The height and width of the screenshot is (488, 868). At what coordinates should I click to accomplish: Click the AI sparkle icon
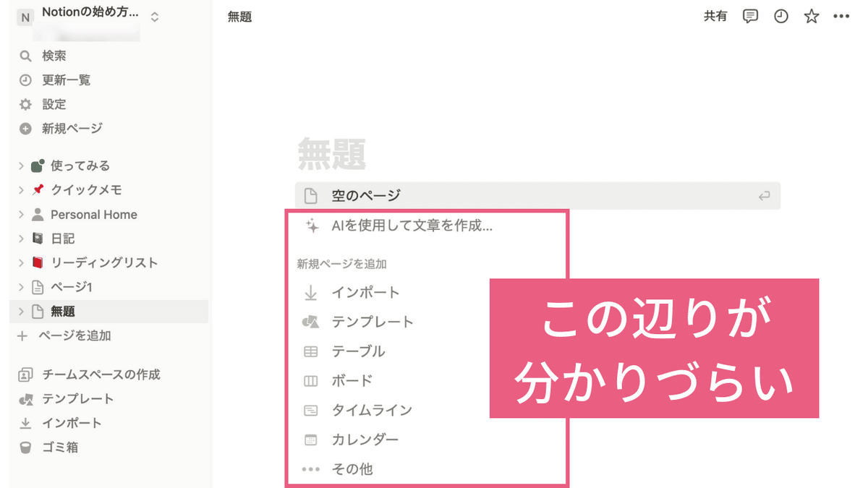(x=312, y=226)
